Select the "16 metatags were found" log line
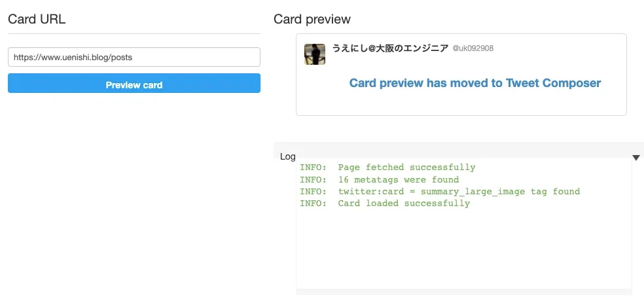The image size is (644, 299). point(379,179)
